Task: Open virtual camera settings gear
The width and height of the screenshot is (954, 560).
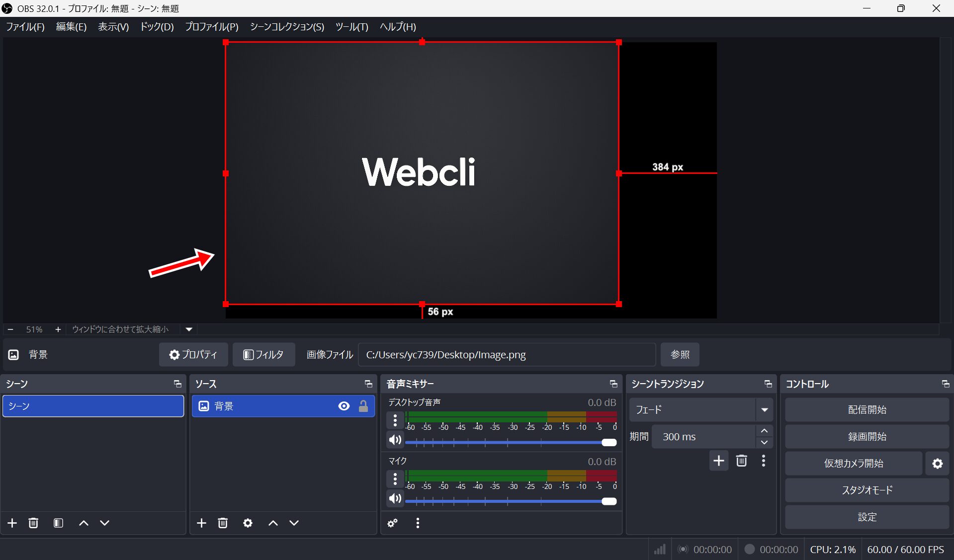Action: (x=937, y=464)
